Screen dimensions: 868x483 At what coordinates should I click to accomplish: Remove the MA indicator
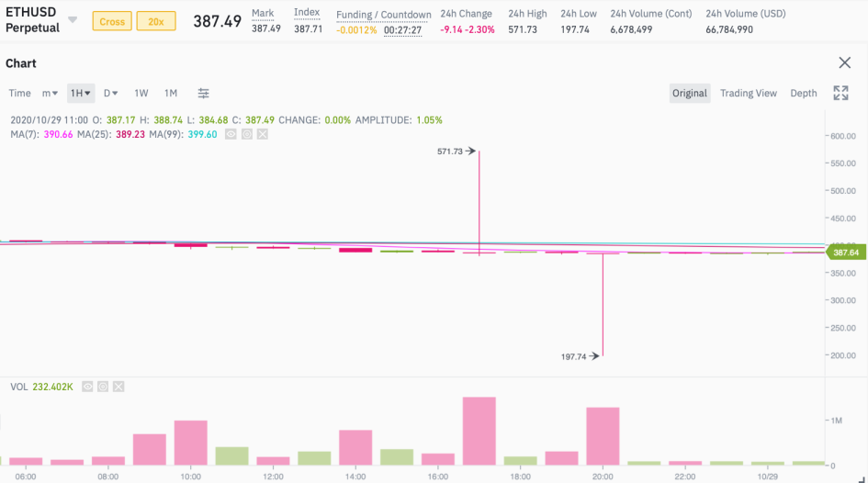263,134
